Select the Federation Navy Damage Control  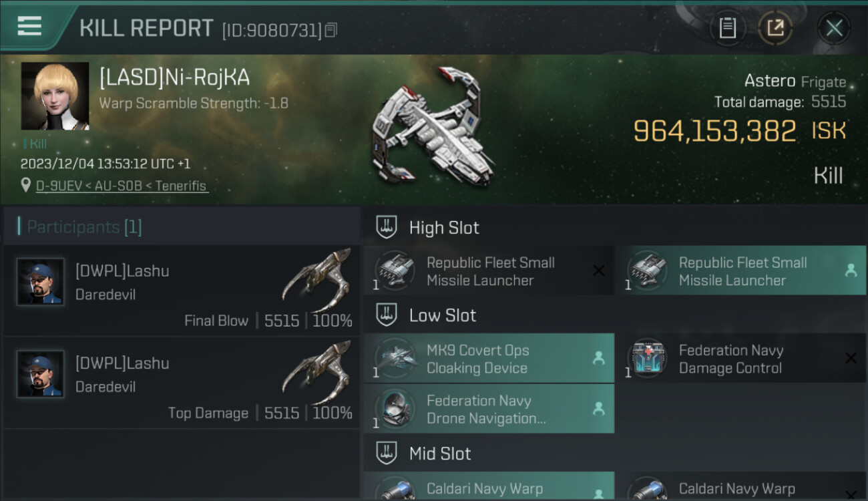740,359
